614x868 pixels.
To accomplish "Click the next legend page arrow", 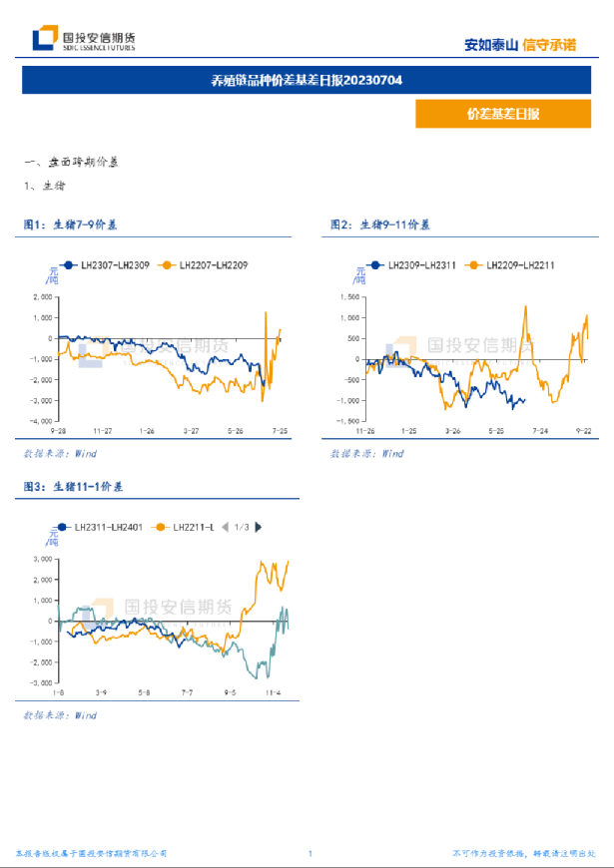I will tap(260, 527).
